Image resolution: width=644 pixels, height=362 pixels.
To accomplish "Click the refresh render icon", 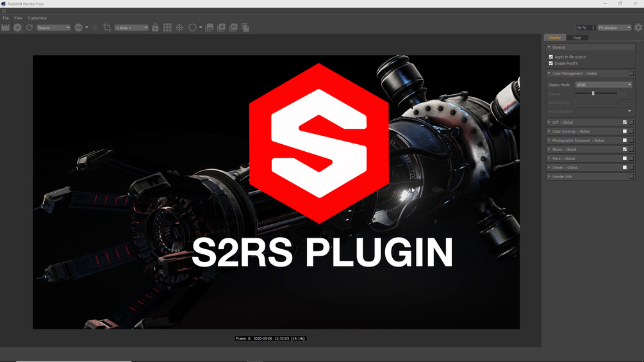I will pyautogui.click(x=29, y=28).
